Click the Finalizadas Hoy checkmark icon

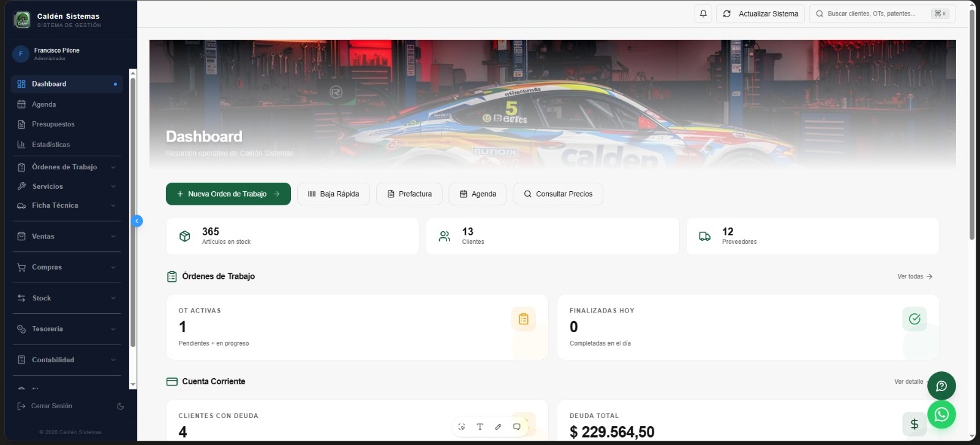click(914, 319)
